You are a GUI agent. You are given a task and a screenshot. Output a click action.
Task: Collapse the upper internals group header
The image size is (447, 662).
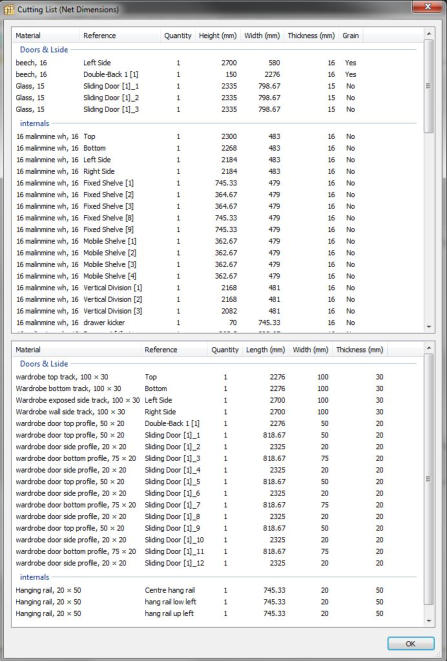35,123
